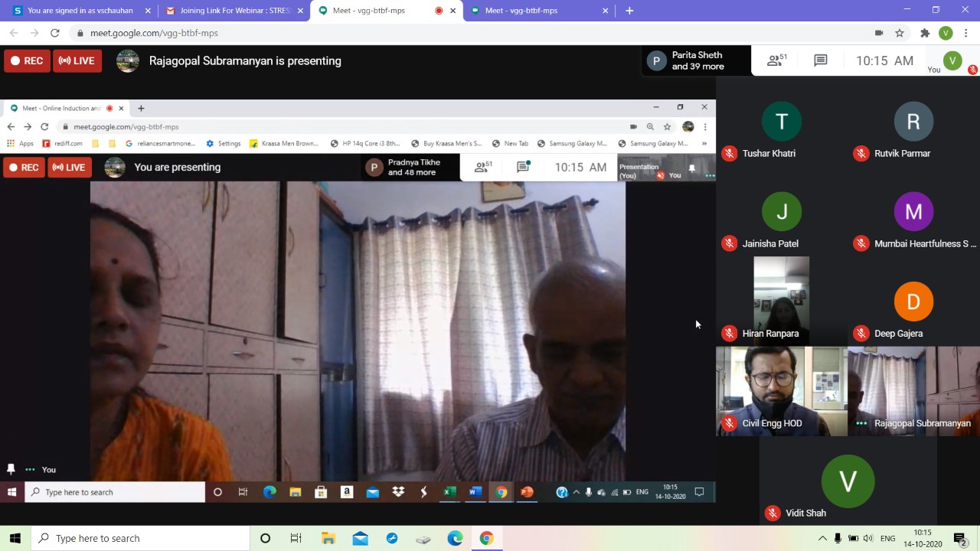Open the Chrome extensions puzzle icon
The width and height of the screenshot is (980, 551).
coord(925,33)
